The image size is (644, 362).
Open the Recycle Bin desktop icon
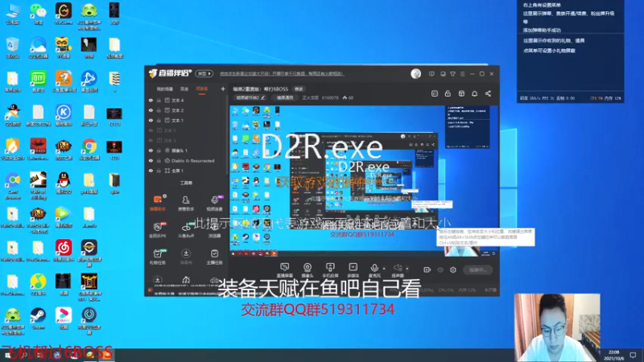(12, 47)
